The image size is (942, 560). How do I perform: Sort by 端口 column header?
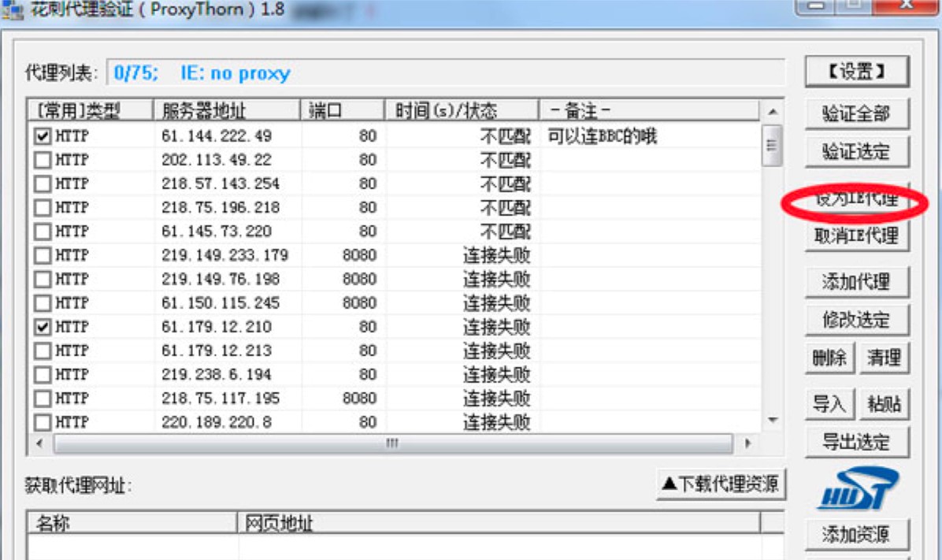[343, 110]
